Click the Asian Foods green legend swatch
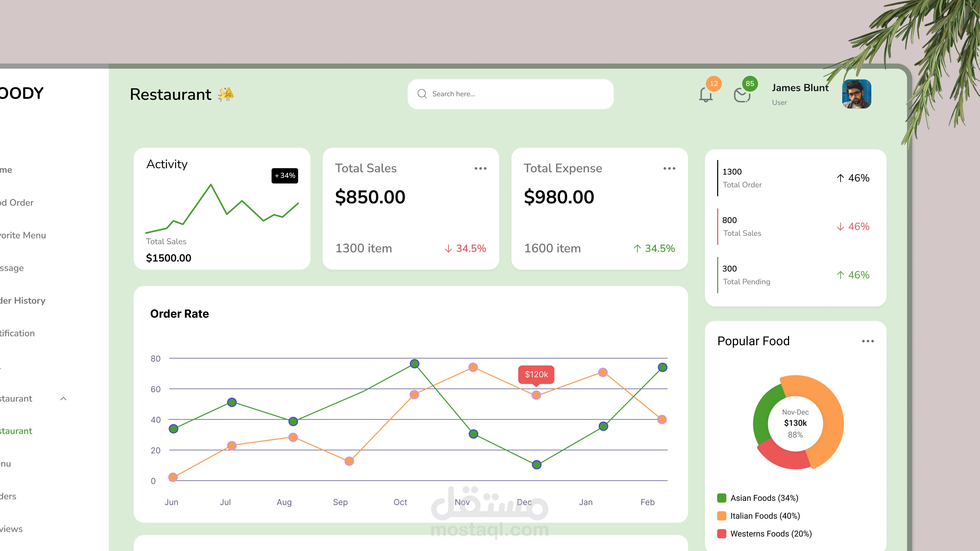This screenshot has height=551, width=980. (721, 498)
